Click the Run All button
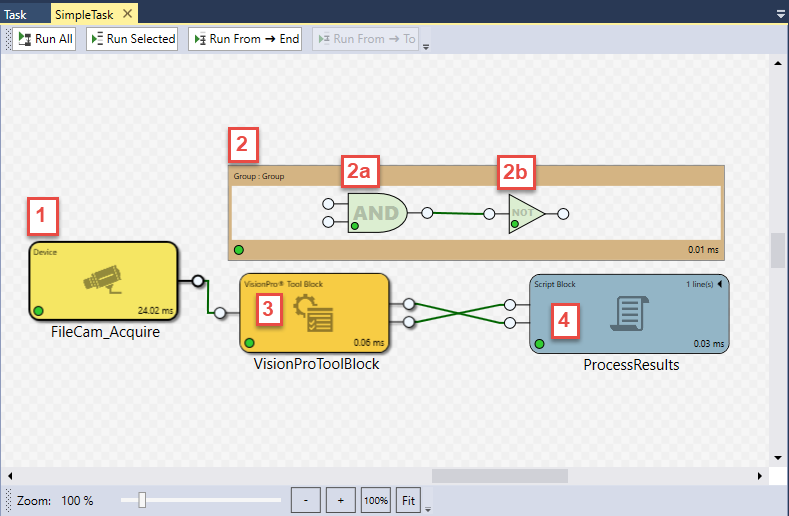Screen dimensions: 789x516 pyautogui.click(x=46, y=39)
